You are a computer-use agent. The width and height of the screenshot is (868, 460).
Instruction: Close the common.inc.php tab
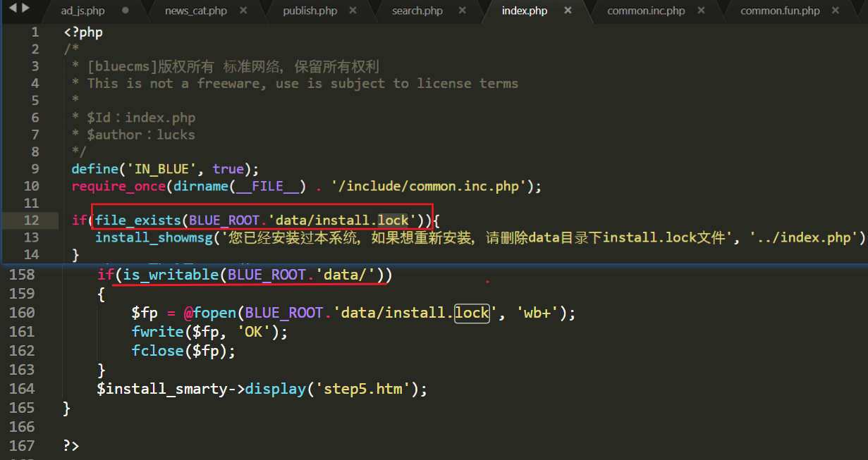tap(701, 11)
